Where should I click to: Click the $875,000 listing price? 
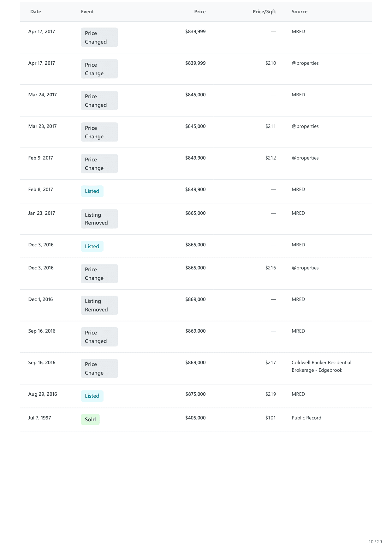point(195,394)
